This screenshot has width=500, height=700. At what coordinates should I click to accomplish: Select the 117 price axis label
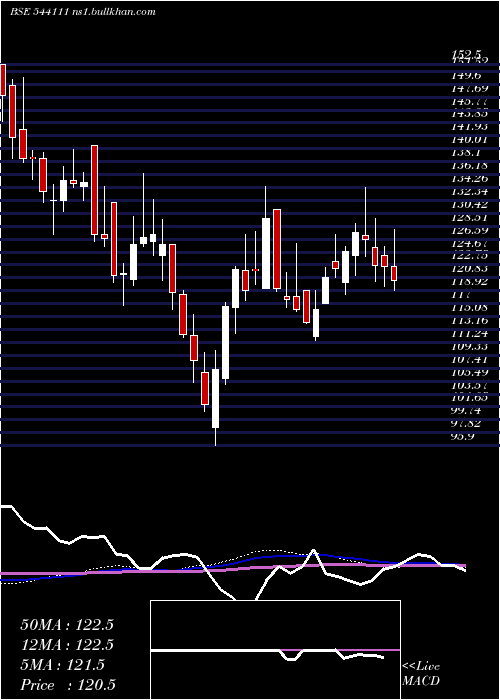[461, 295]
